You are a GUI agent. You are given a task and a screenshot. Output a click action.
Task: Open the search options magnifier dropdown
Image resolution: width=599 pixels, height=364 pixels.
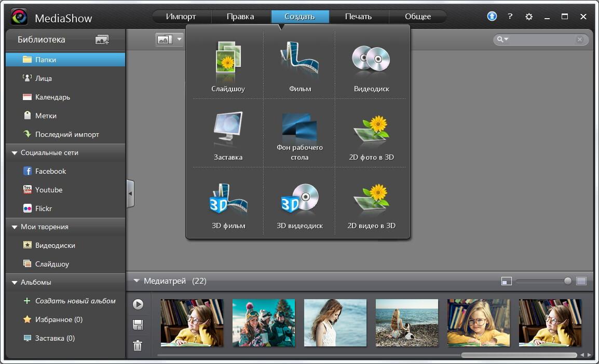(502, 39)
